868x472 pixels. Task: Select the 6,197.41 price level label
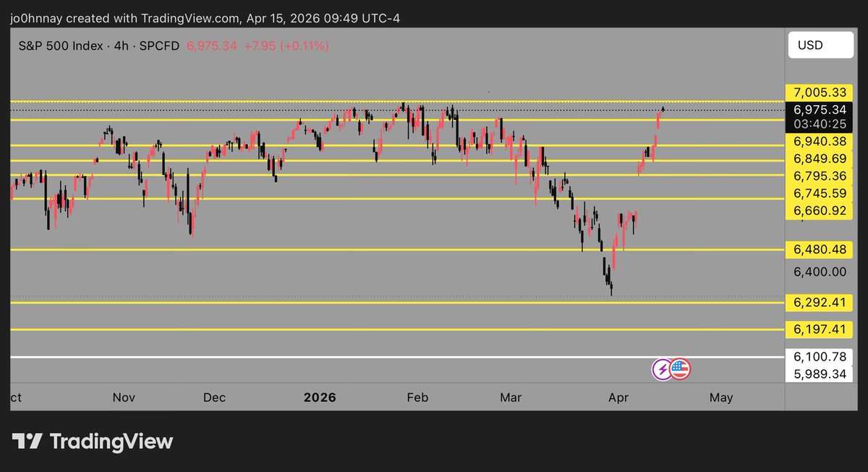(x=820, y=329)
